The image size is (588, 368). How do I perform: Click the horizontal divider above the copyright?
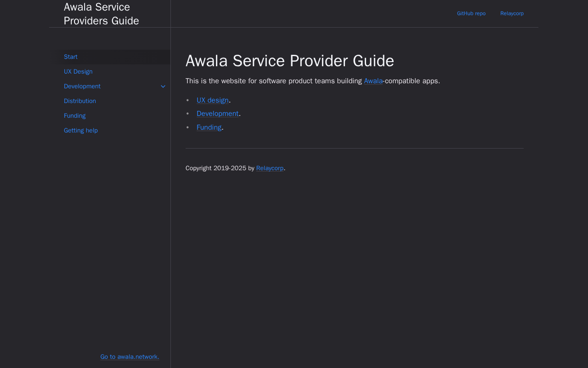click(354, 148)
